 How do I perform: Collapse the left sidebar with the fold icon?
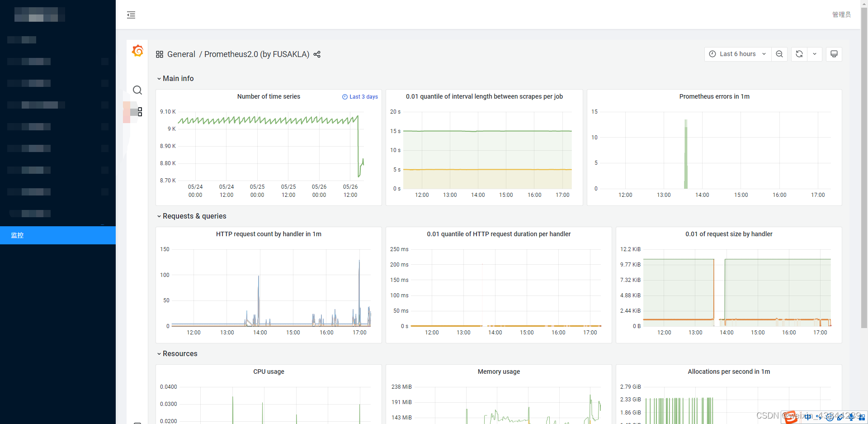click(x=131, y=15)
